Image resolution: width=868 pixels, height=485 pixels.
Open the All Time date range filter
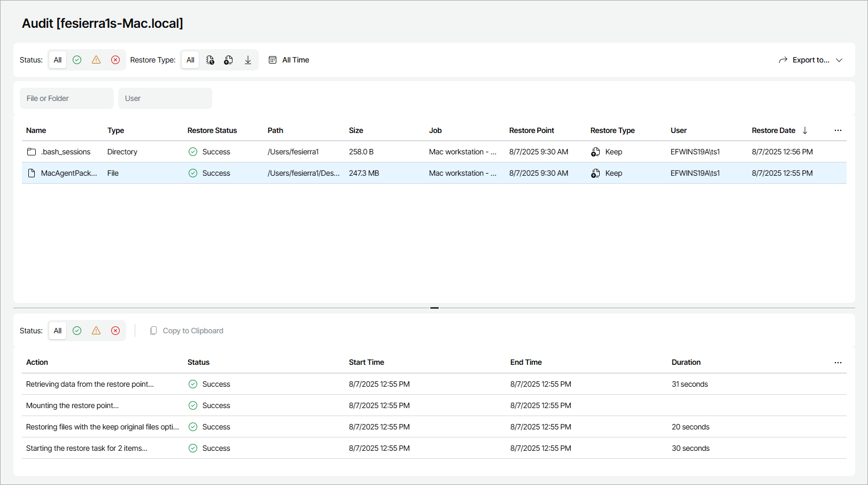click(289, 60)
